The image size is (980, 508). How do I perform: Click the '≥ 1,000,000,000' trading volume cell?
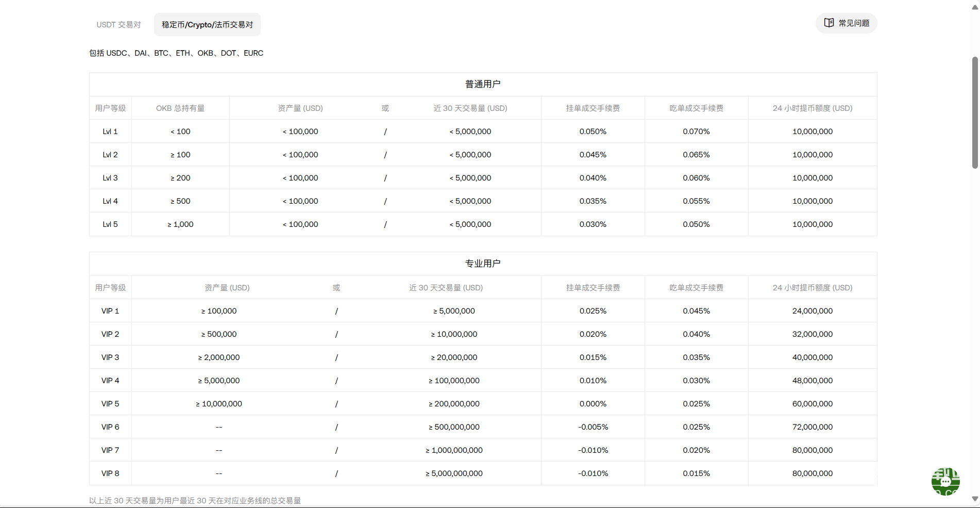(x=454, y=450)
